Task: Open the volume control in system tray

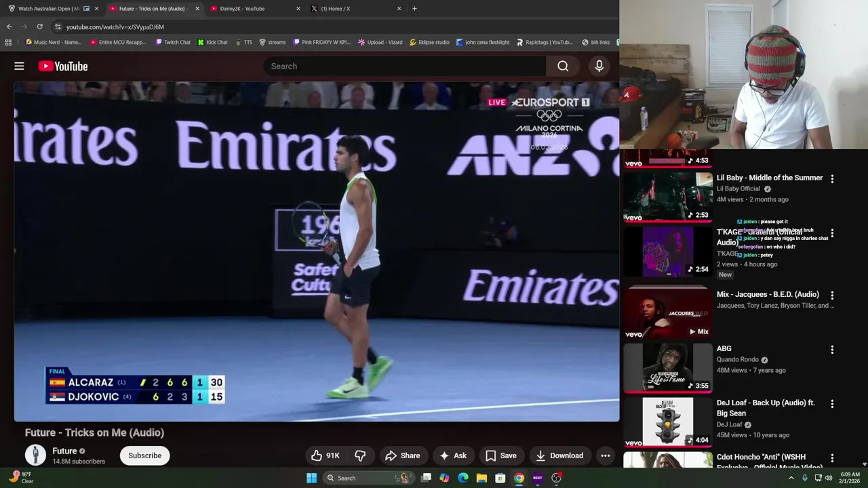Action: [829, 478]
